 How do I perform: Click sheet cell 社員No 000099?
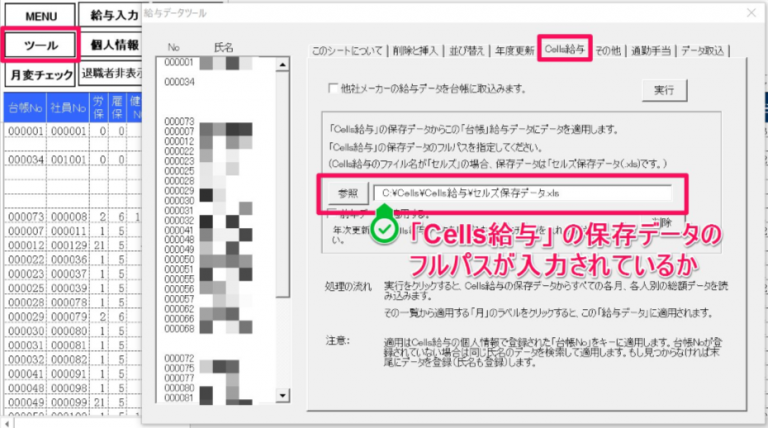point(68,402)
